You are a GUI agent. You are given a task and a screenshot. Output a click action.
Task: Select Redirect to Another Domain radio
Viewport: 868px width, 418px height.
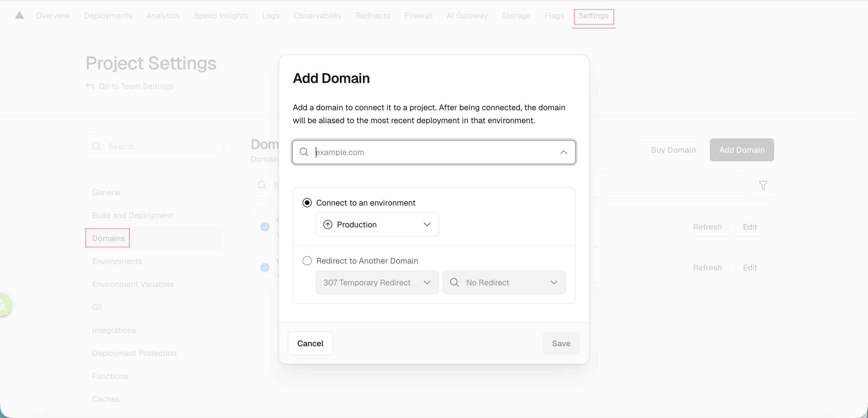coord(307,261)
